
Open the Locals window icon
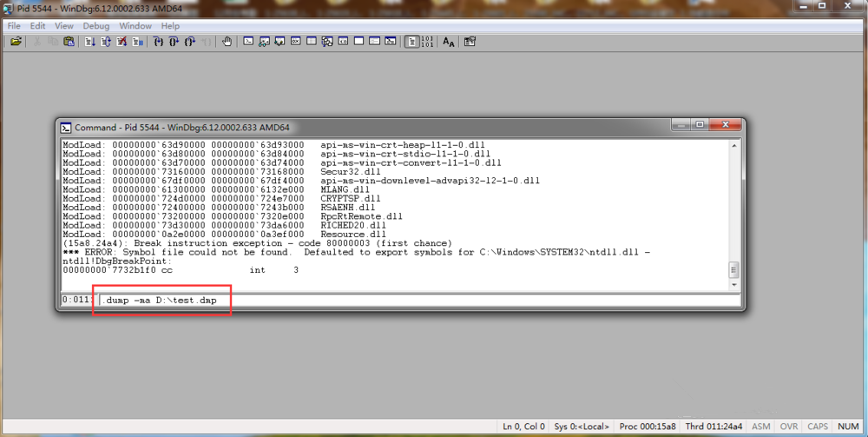(x=279, y=42)
